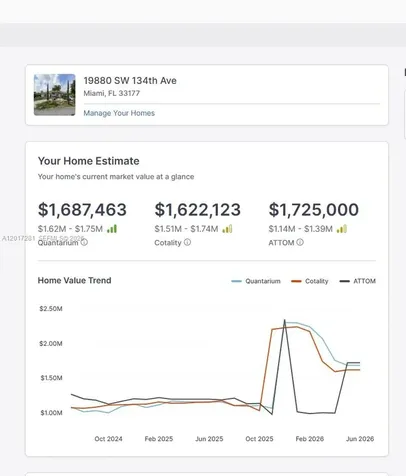Select the $1,725,000 ATTOM estimate
This screenshot has height=476, width=406.
click(x=314, y=210)
